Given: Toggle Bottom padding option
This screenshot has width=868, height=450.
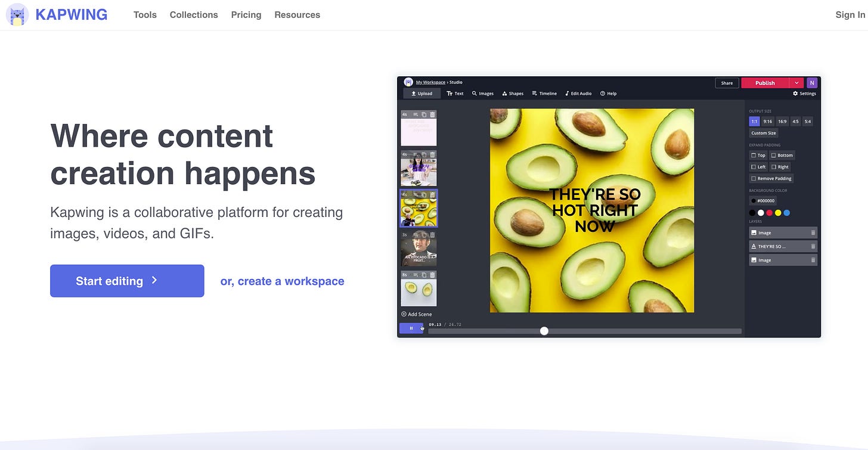Looking at the screenshot, I should click(782, 155).
